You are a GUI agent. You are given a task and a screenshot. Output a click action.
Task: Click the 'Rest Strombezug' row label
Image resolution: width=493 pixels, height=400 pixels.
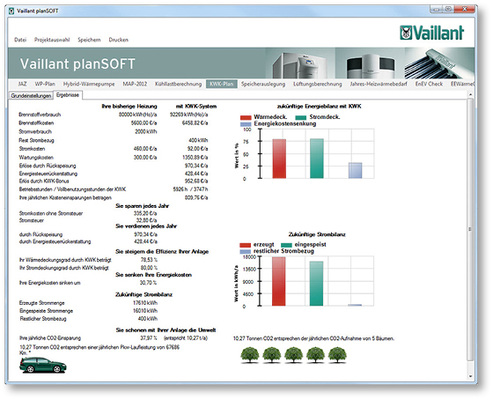click(x=36, y=140)
